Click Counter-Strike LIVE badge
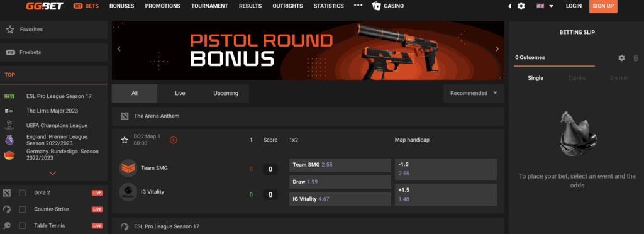The image size is (644, 234). click(x=97, y=209)
